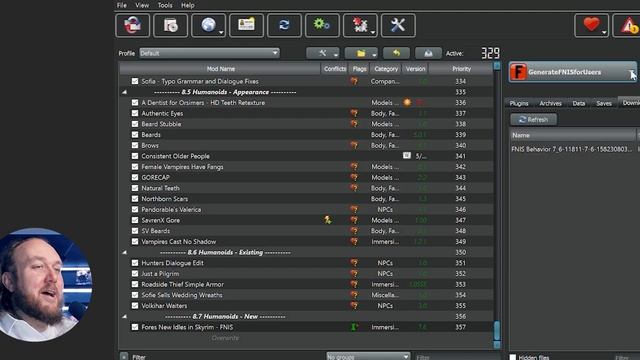Open the GenerateFNISforUsers executable dropdown
This screenshot has height=360, width=640.
(x=632, y=72)
